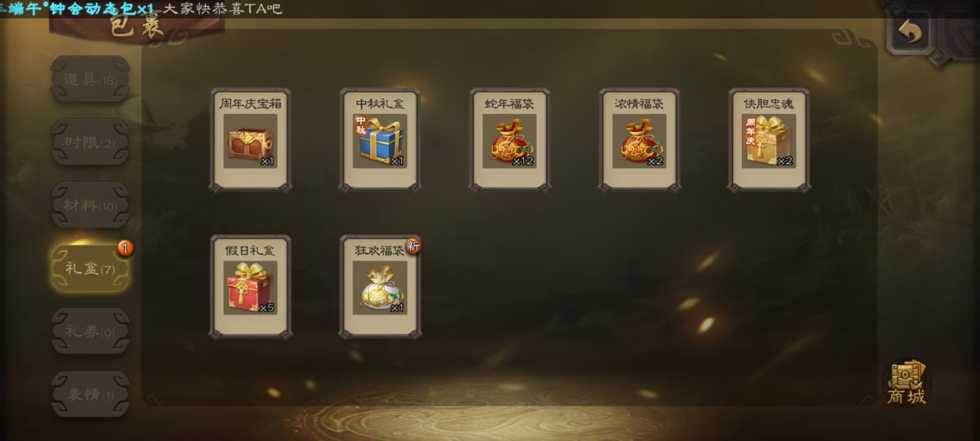
Task: Switch to the 时限(2) tab
Action: (x=90, y=142)
